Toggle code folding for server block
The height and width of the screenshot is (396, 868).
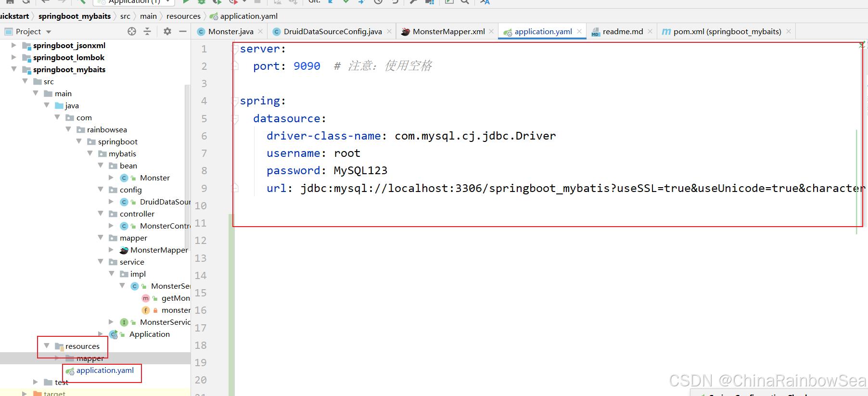[235, 49]
